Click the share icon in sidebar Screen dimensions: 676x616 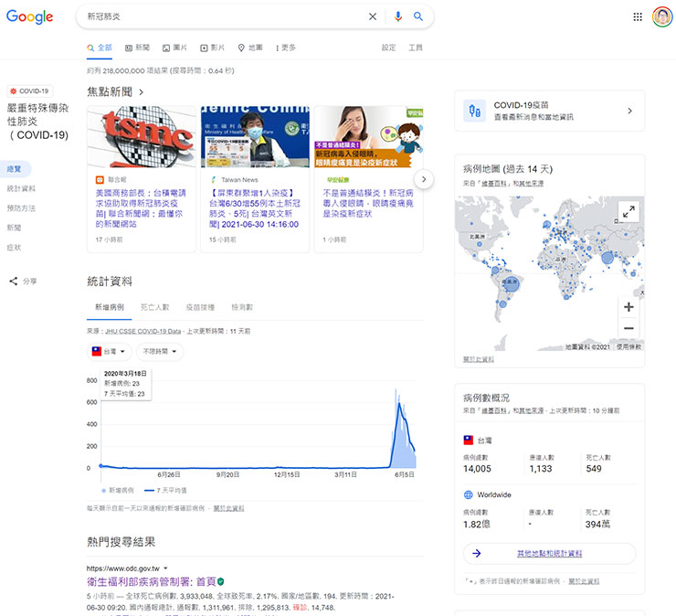point(14,281)
